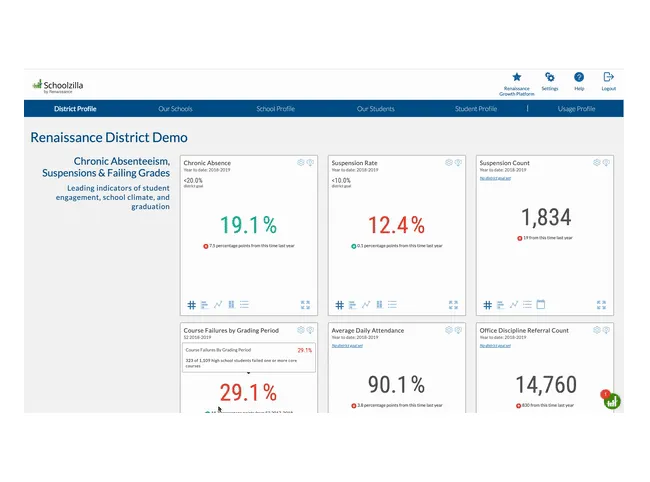Click lightbulb icon on Course Failures card

310,330
